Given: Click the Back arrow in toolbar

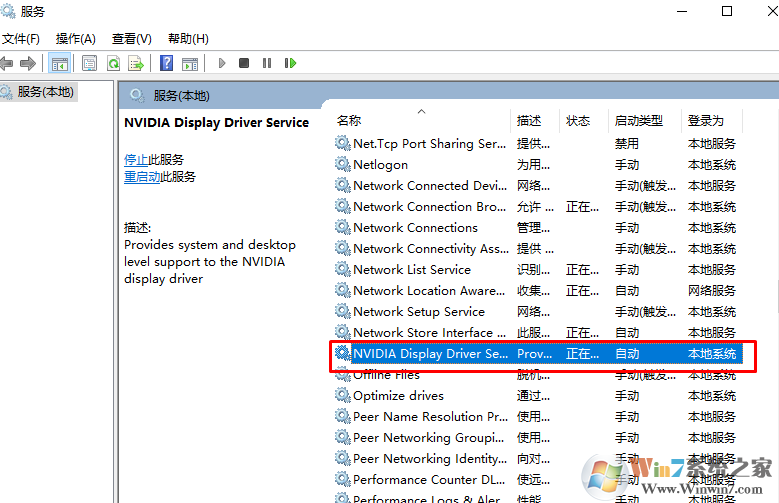Looking at the screenshot, I should (x=7, y=63).
